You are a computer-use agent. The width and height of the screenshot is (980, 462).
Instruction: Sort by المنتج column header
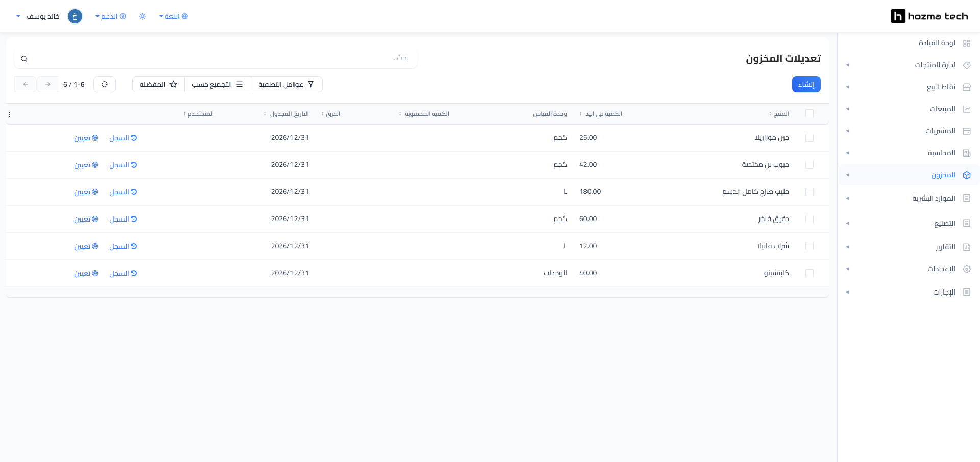[x=779, y=114]
